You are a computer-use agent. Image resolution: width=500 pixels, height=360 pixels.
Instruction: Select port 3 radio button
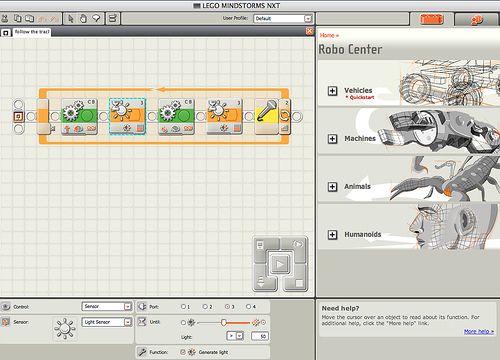point(227,306)
